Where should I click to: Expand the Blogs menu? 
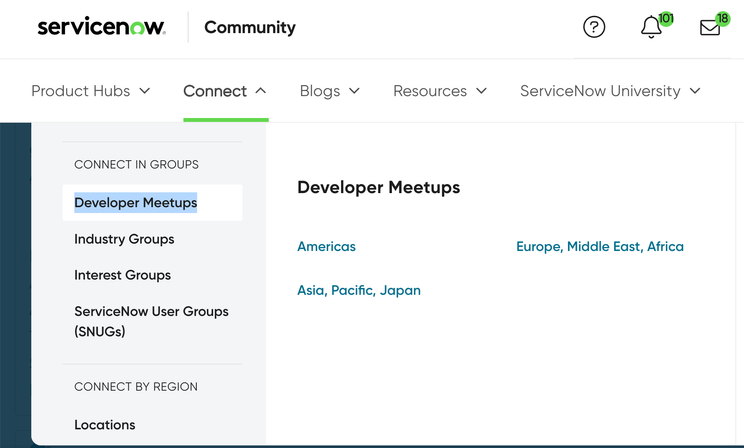(x=330, y=91)
